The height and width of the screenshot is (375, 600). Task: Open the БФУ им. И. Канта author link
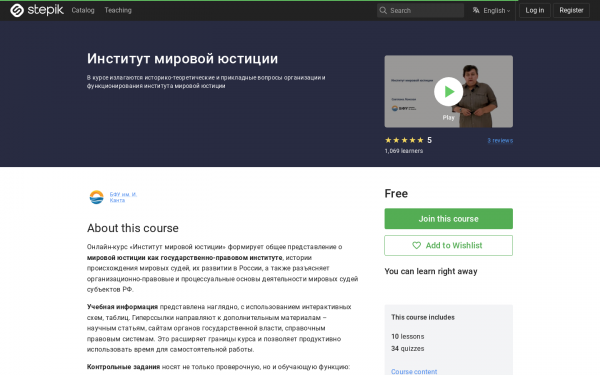123,197
